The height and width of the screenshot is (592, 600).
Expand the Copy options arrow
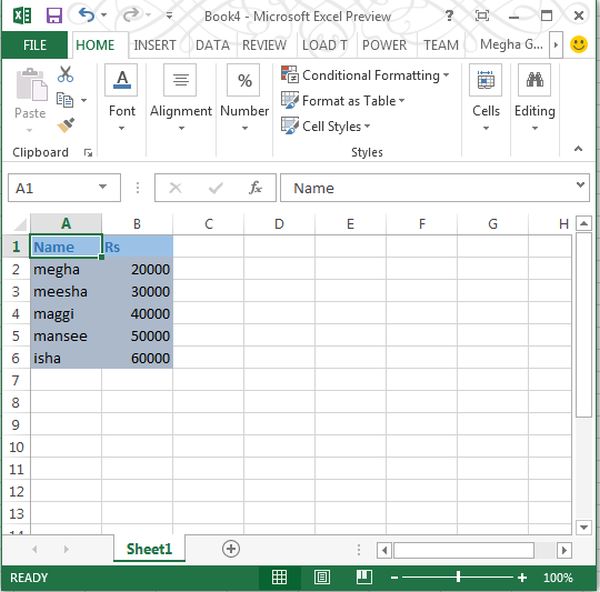(x=83, y=100)
